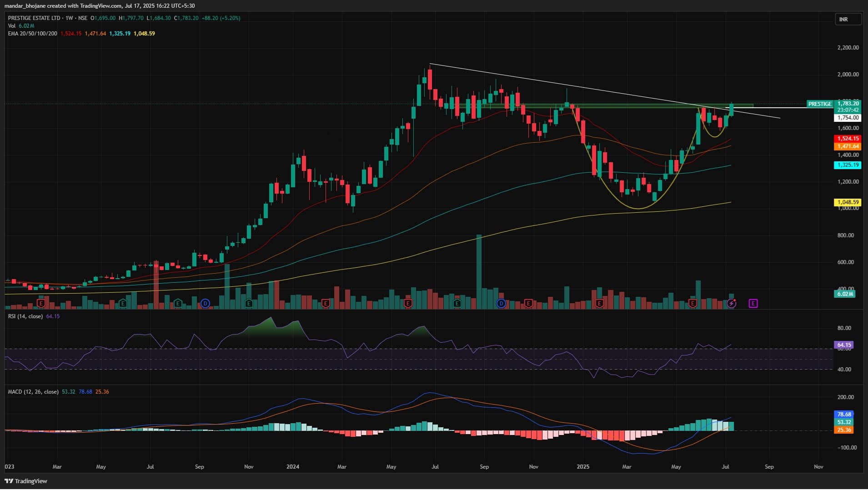Click the red earnings marker after May 2024
868x490 pixels.
408,303
